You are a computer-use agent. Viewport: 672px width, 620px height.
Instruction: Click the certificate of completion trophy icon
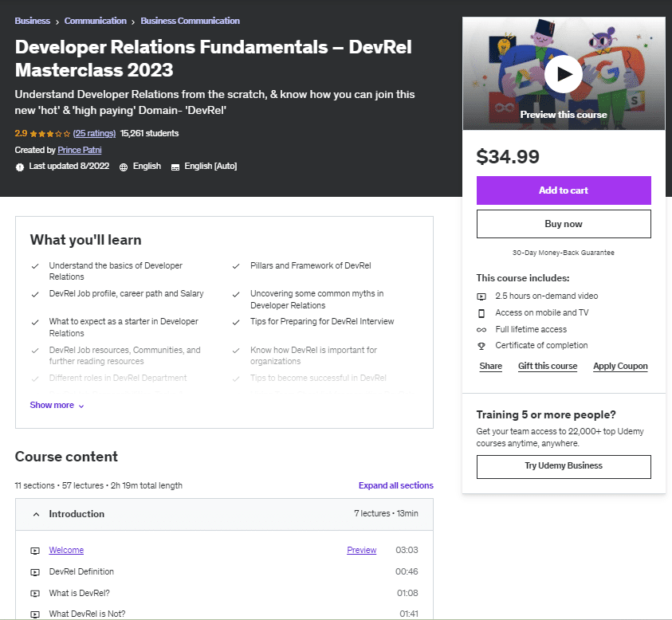(x=481, y=346)
